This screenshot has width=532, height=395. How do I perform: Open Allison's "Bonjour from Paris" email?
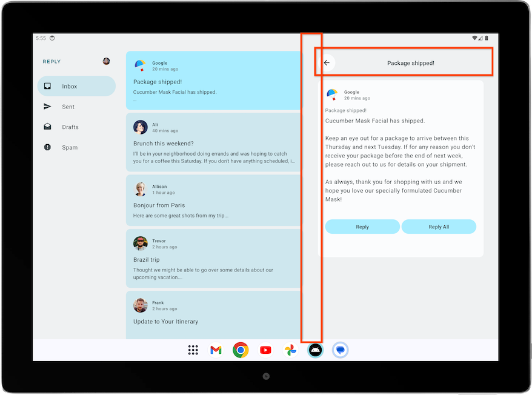click(213, 201)
